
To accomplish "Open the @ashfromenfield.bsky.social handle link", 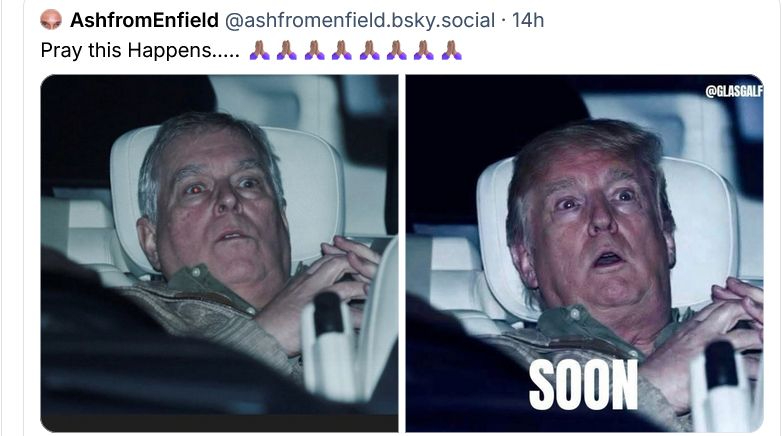I will (360, 20).
